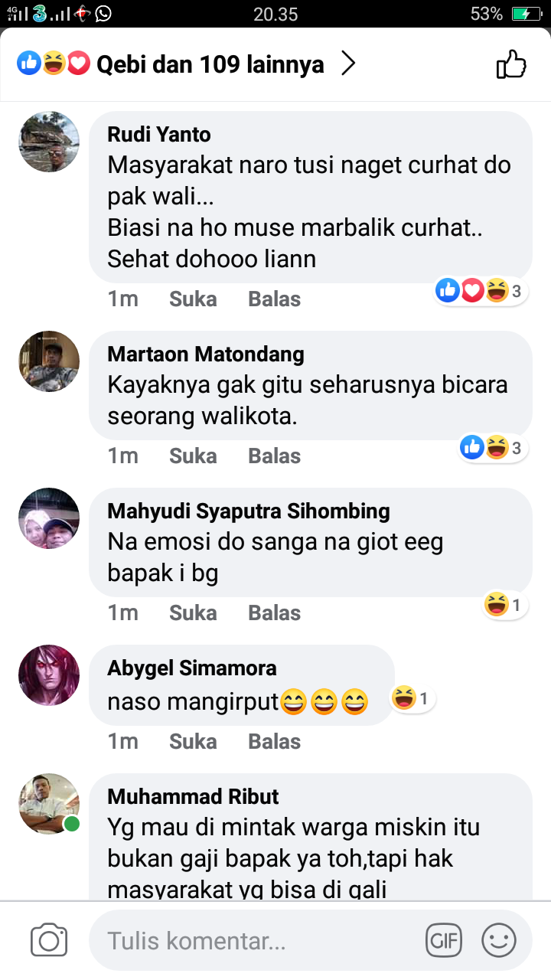Like Rudi Yanto's comment with Suka
Viewport: 551px width, 980px height.
click(x=193, y=299)
